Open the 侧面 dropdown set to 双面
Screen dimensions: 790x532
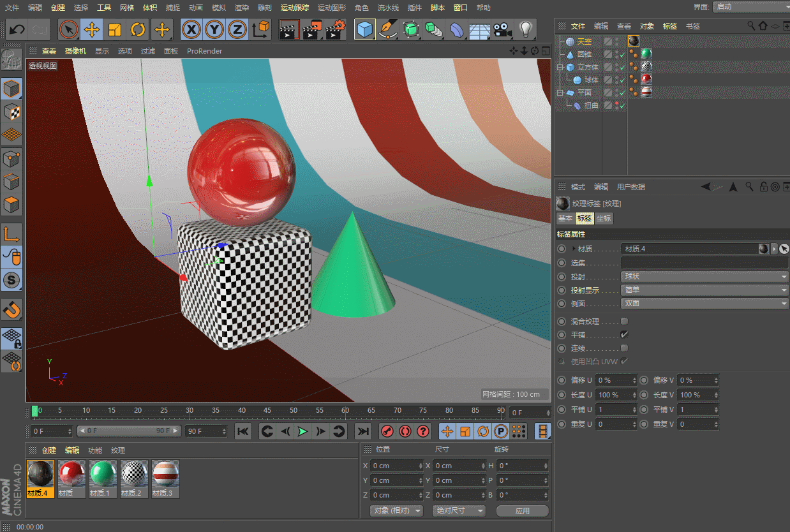(704, 303)
